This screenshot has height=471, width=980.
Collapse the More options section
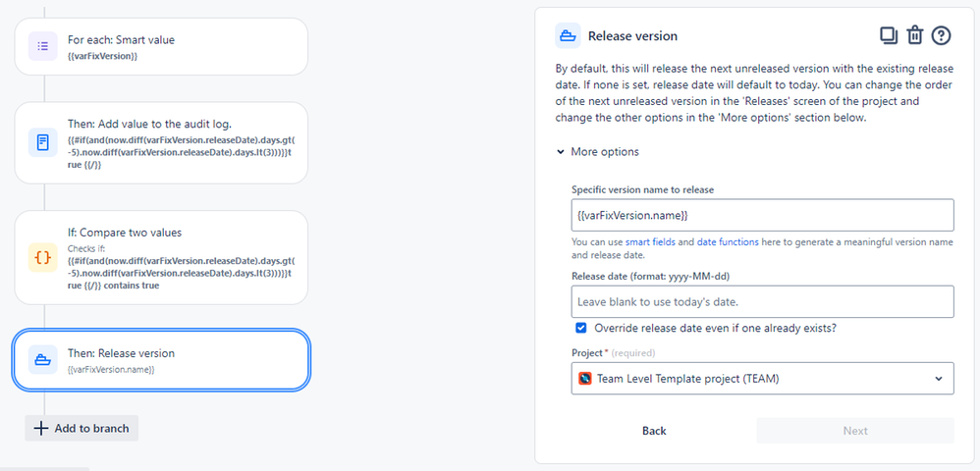tap(597, 152)
